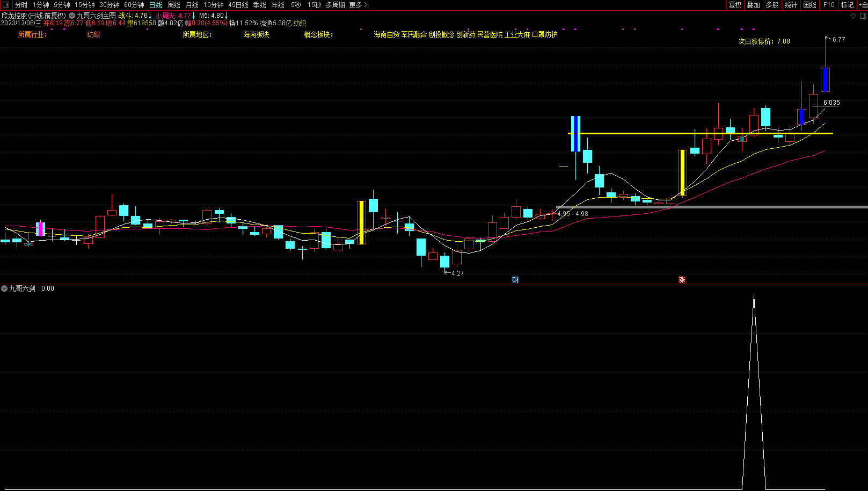Open the F10 company info
The height and width of the screenshot is (491, 868).
(829, 5)
